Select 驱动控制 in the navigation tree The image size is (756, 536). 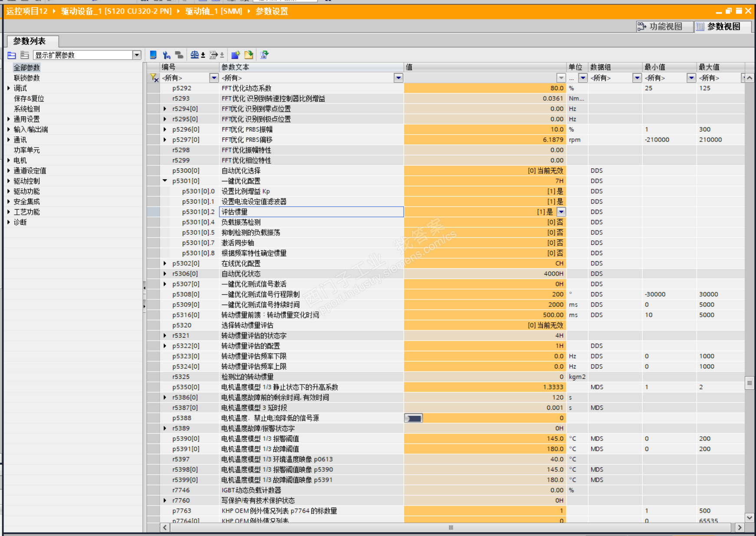(26, 181)
